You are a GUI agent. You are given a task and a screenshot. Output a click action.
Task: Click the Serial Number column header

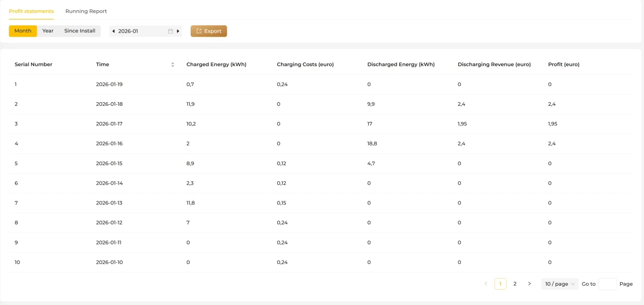coord(34,65)
